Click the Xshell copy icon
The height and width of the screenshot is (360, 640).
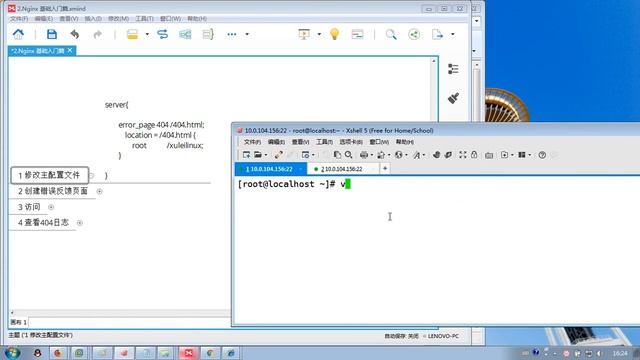pyautogui.click(x=337, y=155)
